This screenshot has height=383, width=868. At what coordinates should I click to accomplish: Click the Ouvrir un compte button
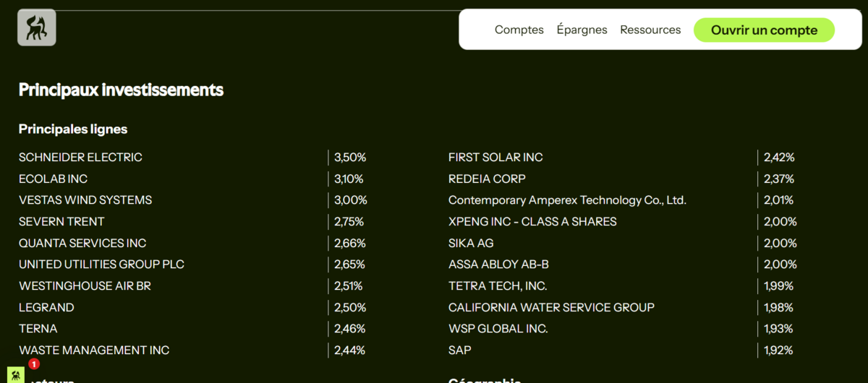pyautogui.click(x=764, y=30)
